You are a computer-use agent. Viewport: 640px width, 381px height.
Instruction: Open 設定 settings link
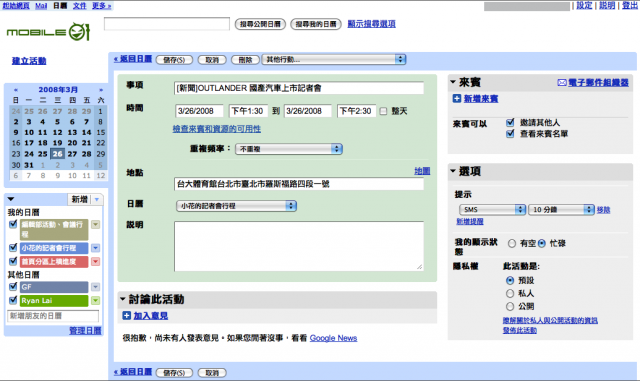(584, 6)
